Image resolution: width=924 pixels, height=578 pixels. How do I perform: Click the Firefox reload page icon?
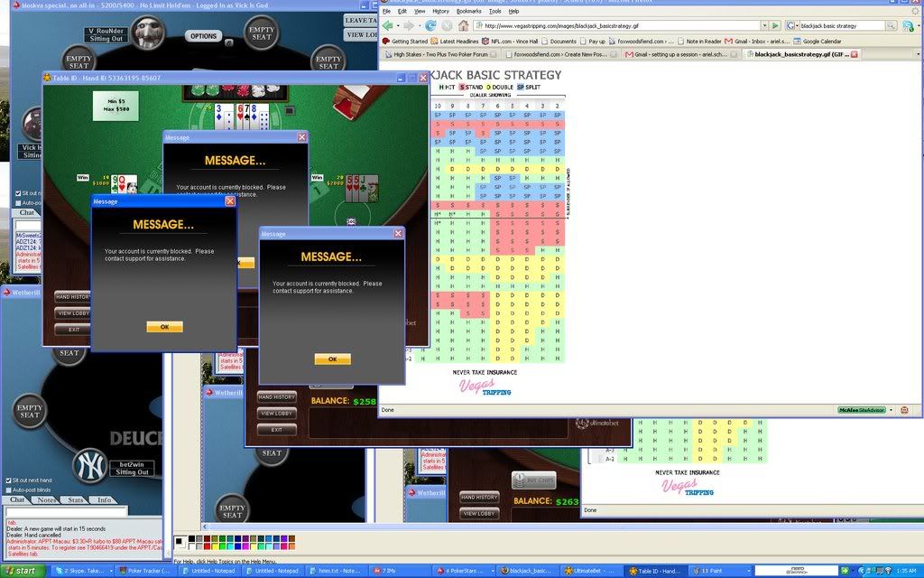tap(430, 26)
